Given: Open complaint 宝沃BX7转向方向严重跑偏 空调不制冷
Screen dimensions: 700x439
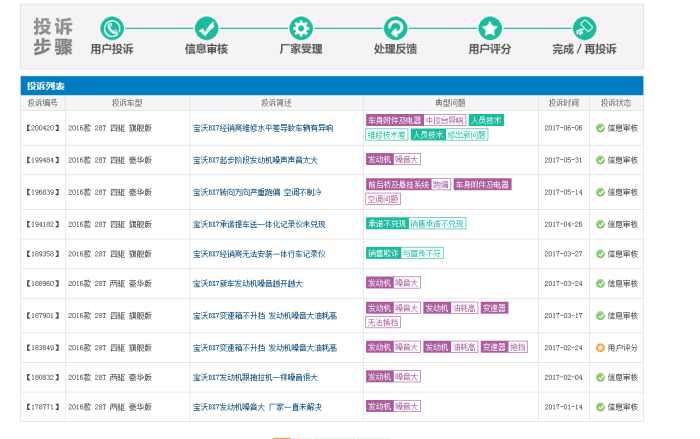Looking at the screenshot, I should click(x=257, y=192).
